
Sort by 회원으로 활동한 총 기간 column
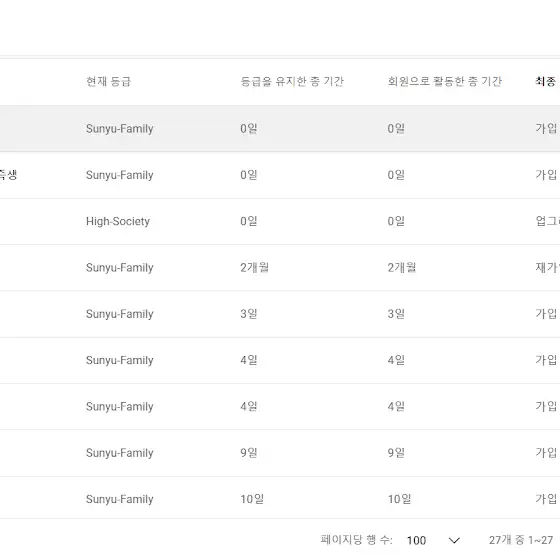click(445, 81)
